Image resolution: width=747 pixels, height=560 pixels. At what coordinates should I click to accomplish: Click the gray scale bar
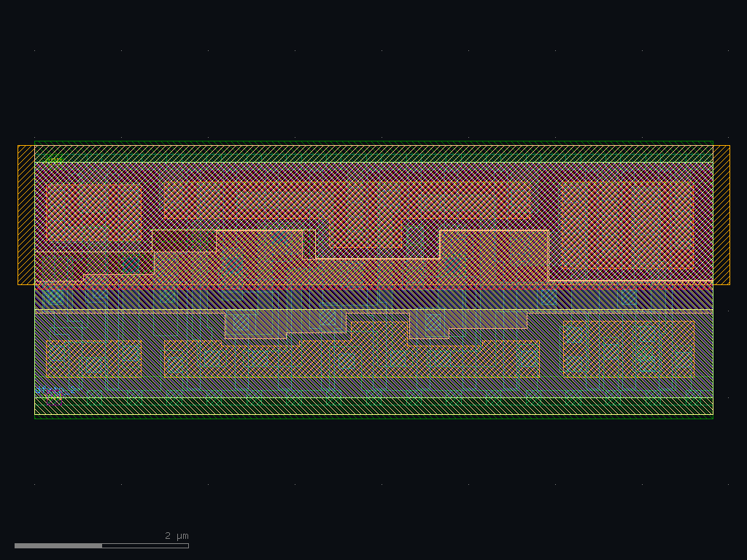pos(102,545)
